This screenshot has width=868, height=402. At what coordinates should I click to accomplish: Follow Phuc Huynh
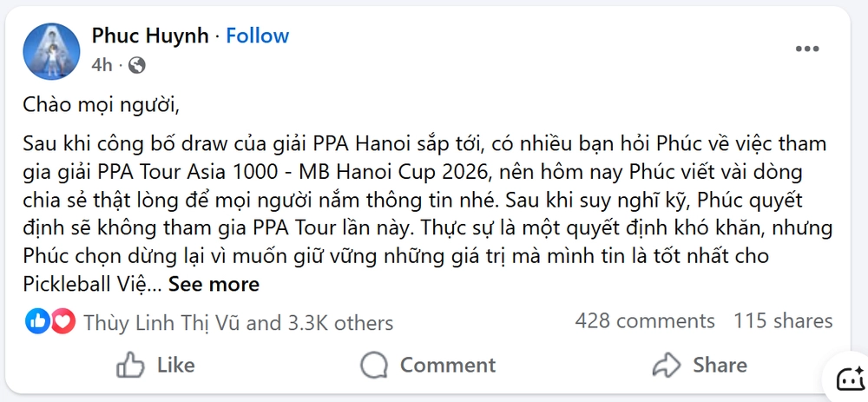[x=258, y=36]
